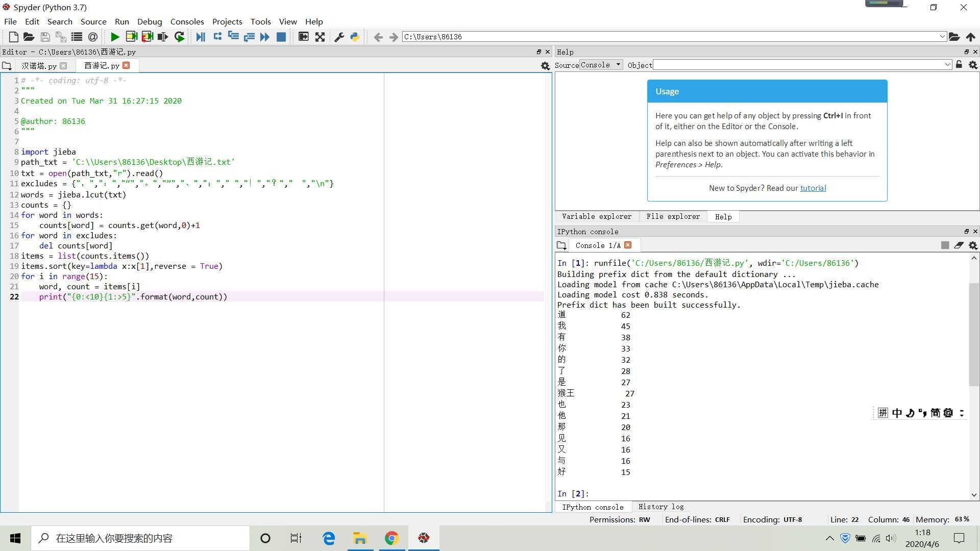Viewport: 980px width, 551px height.
Task: Close Console 1/A tab
Action: 628,245
